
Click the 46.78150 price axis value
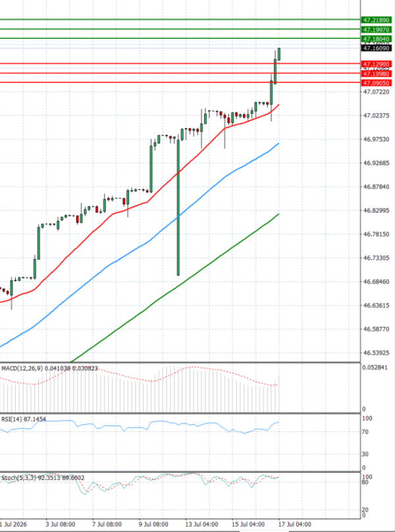377,235
